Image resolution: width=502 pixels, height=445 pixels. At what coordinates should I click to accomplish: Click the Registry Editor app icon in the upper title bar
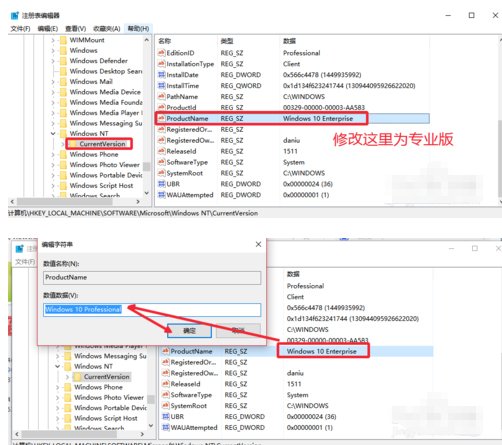pyautogui.click(x=15, y=15)
